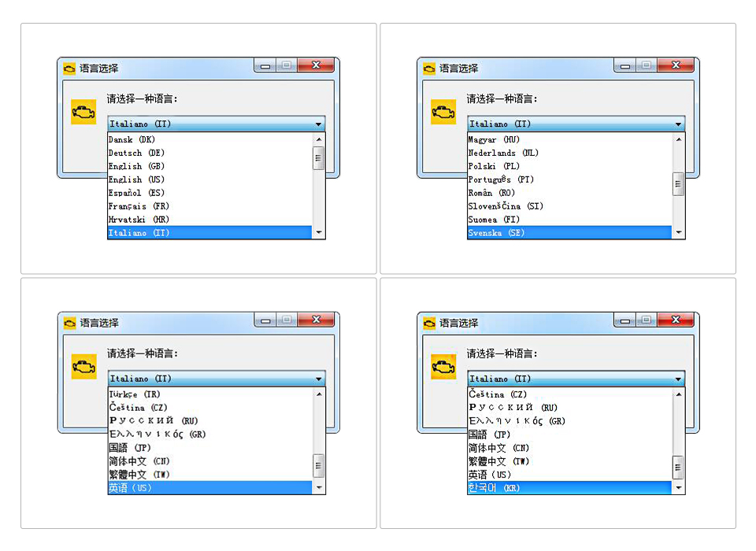Pick Polski (PL) from the language list
756x551 pixels.
569,166
